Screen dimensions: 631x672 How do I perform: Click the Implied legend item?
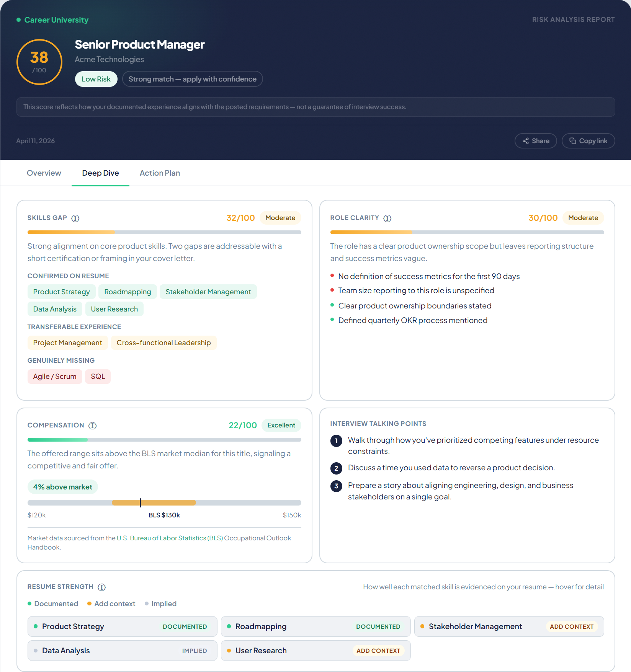[x=161, y=604]
